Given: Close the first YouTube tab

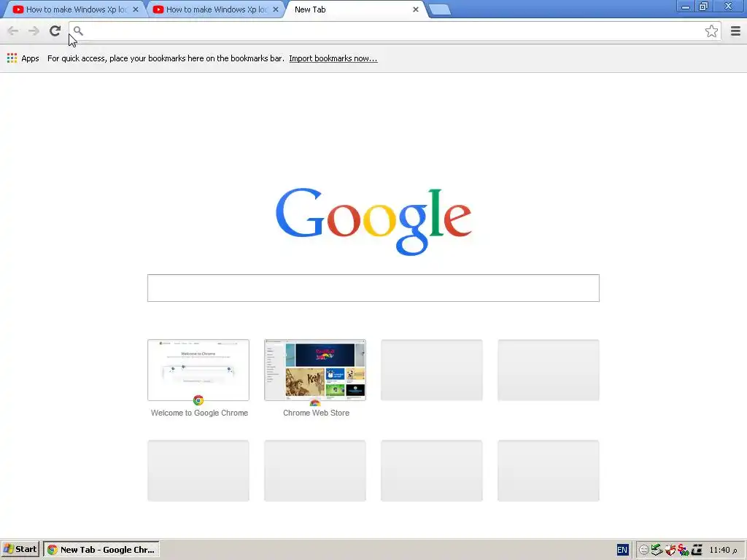Looking at the screenshot, I should (x=135, y=9).
